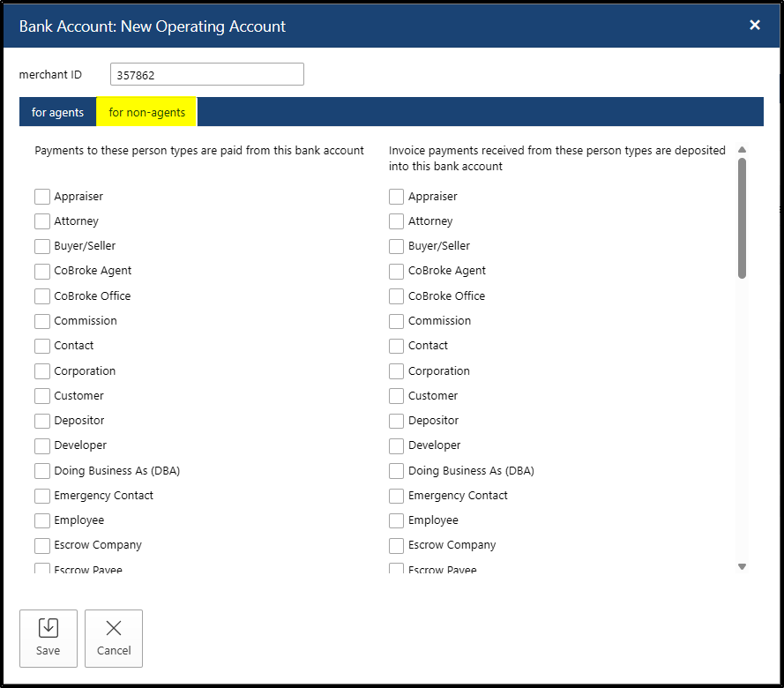
Task: Toggle Doing Business As (DBA) in invoice column
Action: (x=397, y=471)
